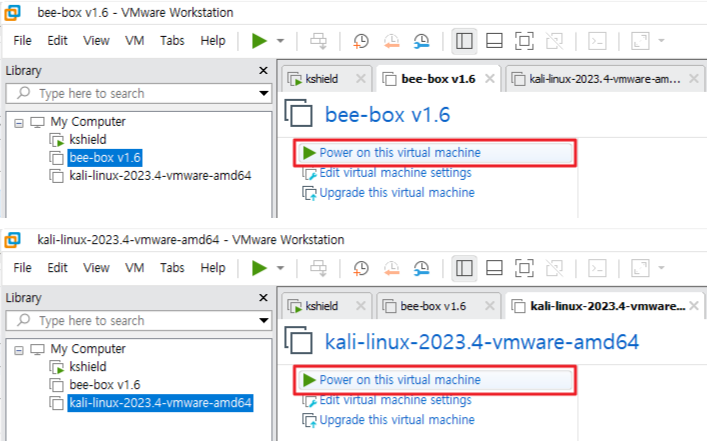Select bee-box v1.6 in kali-linux window library tree
Image resolution: width=712 pixels, height=441 pixels.
click(x=105, y=385)
